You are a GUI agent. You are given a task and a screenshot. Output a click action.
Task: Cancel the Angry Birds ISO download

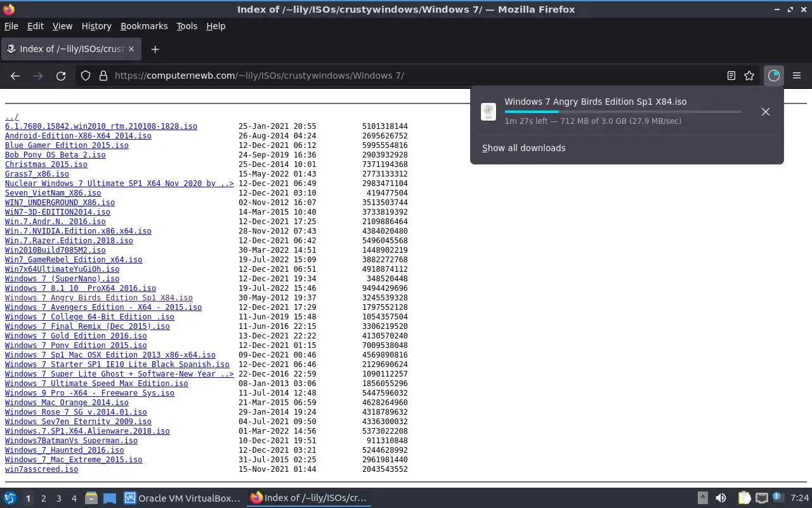(x=766, y=112)
